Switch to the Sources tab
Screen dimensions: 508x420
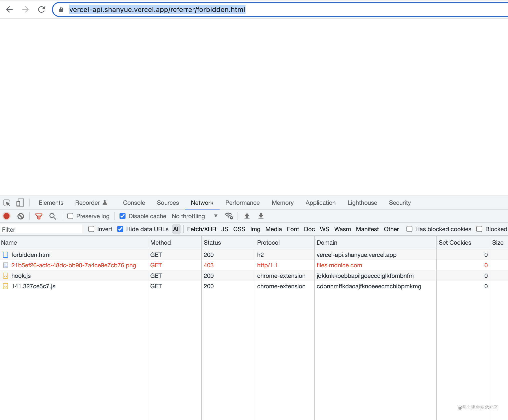tap(168, 203)
